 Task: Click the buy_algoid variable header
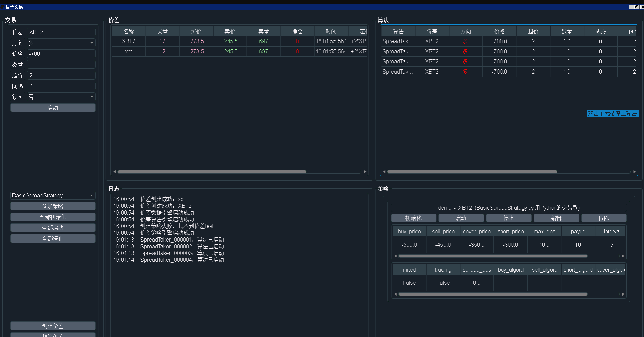pyautogui.click(x=511, y=270)
